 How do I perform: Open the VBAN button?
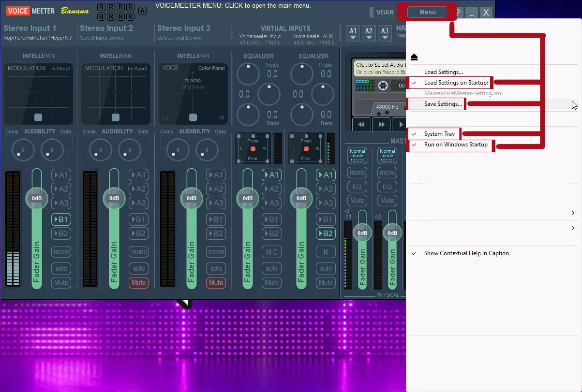point(385,13)
